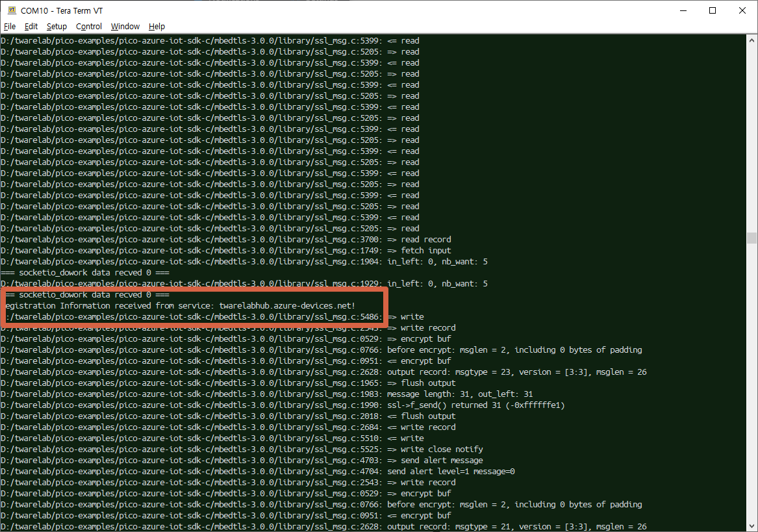Open the Control menu
Image resolution: width=758 pixels, height=532 pixels.
point(89,27)
